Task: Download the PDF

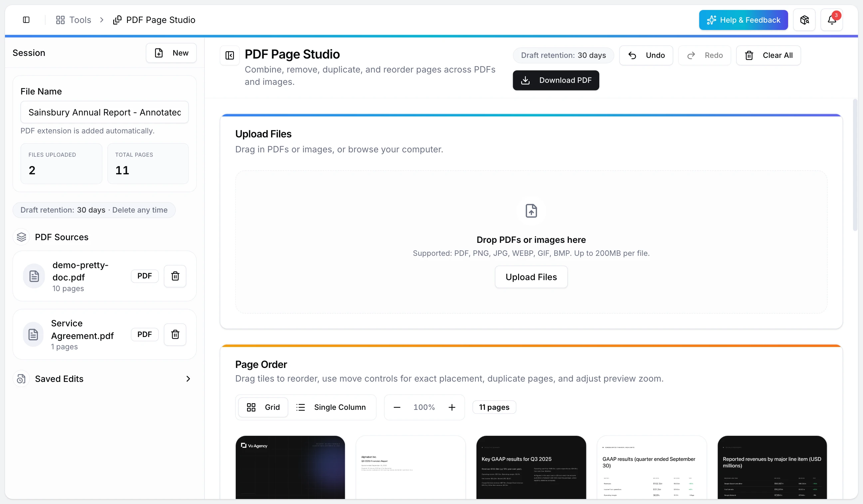Action: 556,81
